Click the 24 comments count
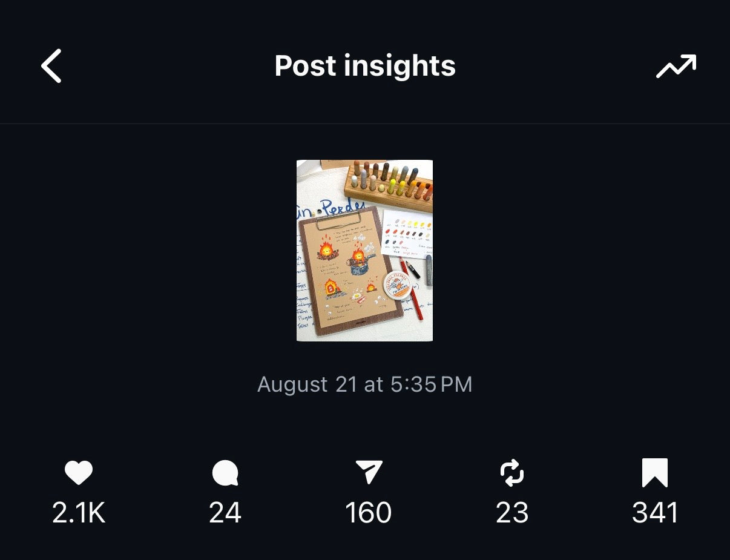 tap(225, 513)
